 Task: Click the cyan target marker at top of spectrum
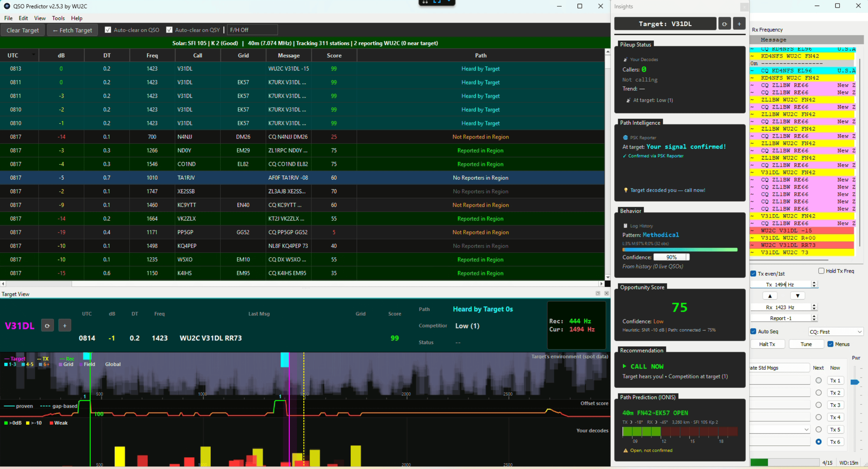(x=285, y=360)
